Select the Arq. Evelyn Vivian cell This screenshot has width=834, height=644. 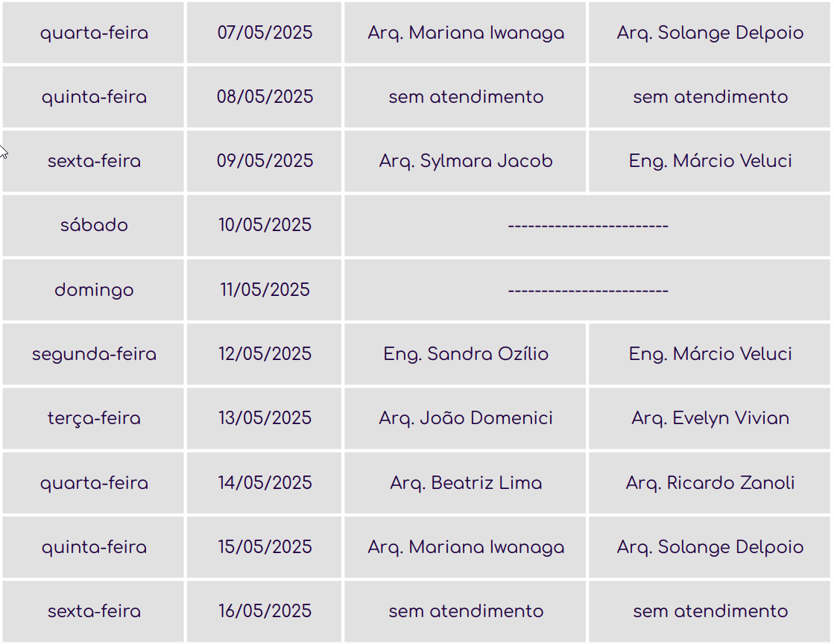(710, 418)
